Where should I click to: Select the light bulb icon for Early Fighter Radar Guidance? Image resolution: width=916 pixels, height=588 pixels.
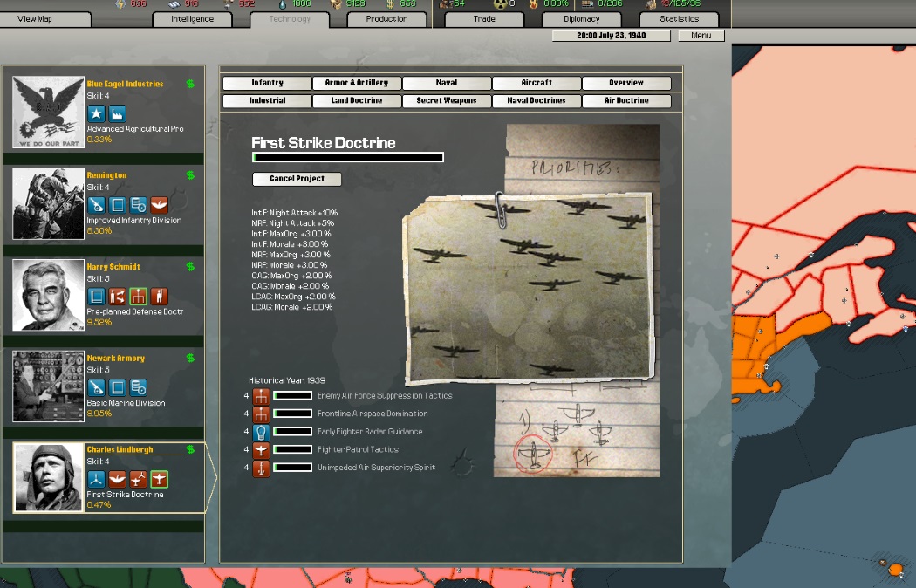pos(261,432)
